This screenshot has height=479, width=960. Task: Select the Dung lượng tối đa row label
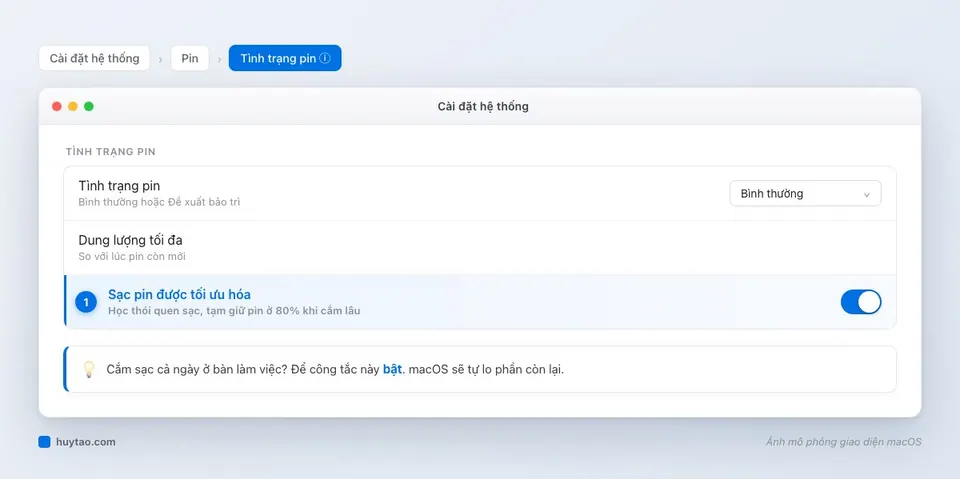click(130, 240)
